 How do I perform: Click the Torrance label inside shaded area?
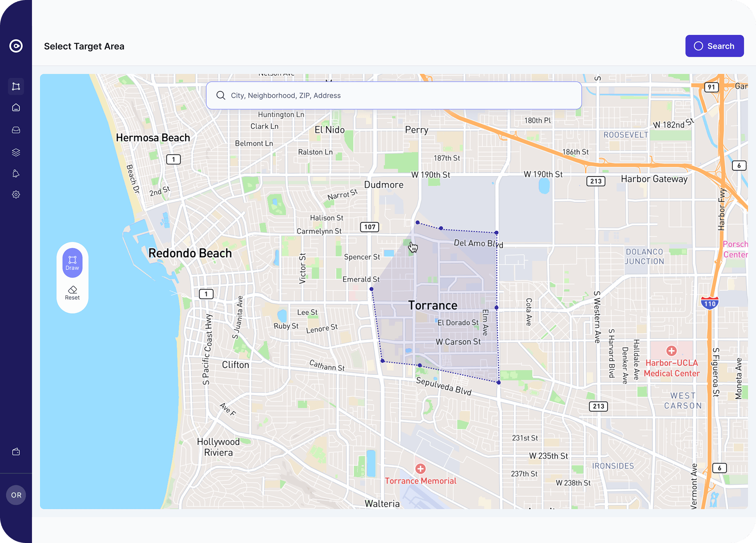pyautogui.click(x=433, y=306)
